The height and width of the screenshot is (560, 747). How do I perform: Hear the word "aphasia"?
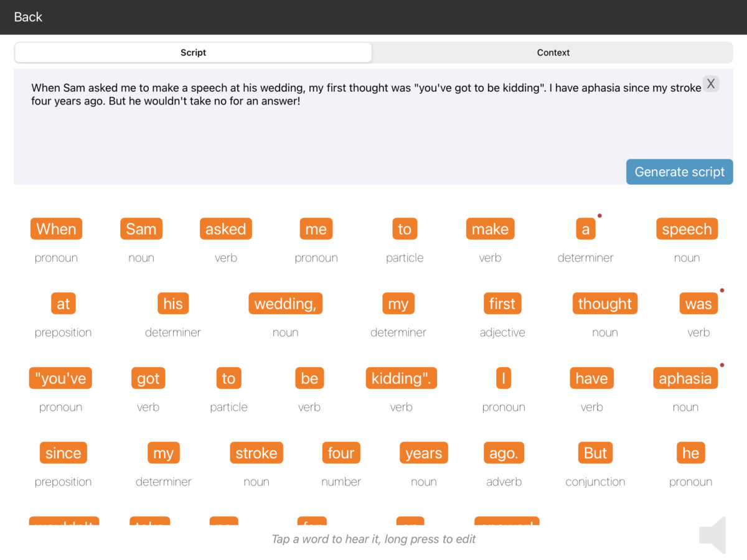point(685,378)
